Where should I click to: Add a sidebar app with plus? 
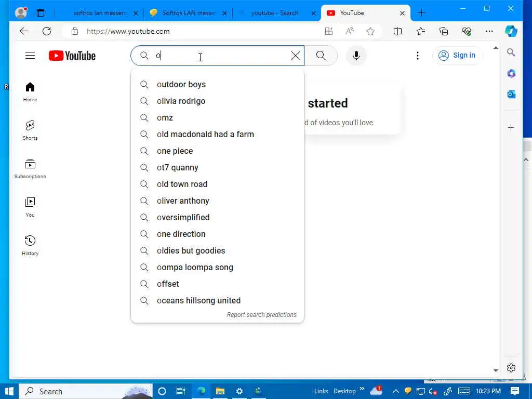click(511, 128)
